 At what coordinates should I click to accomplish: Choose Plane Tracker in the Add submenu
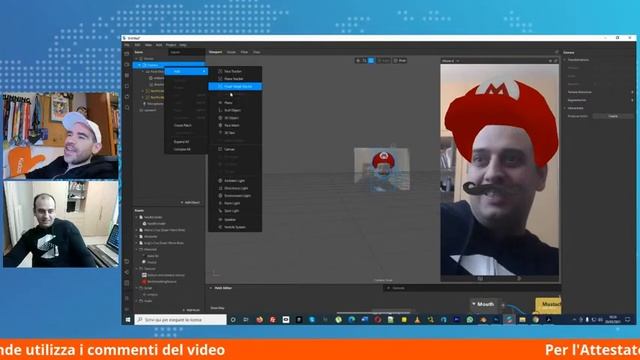coord(235,79)
